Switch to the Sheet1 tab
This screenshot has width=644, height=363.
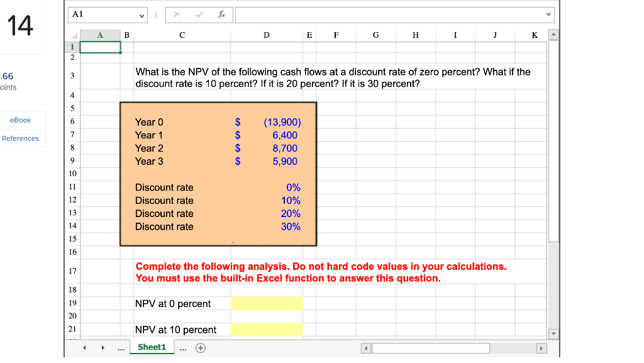152,347
